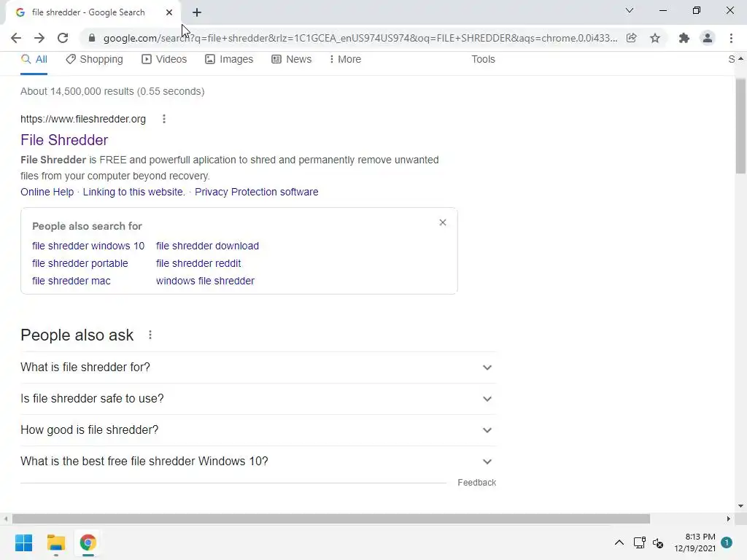
Task: Click the About 14,500,000 results text
Action: 112,91
